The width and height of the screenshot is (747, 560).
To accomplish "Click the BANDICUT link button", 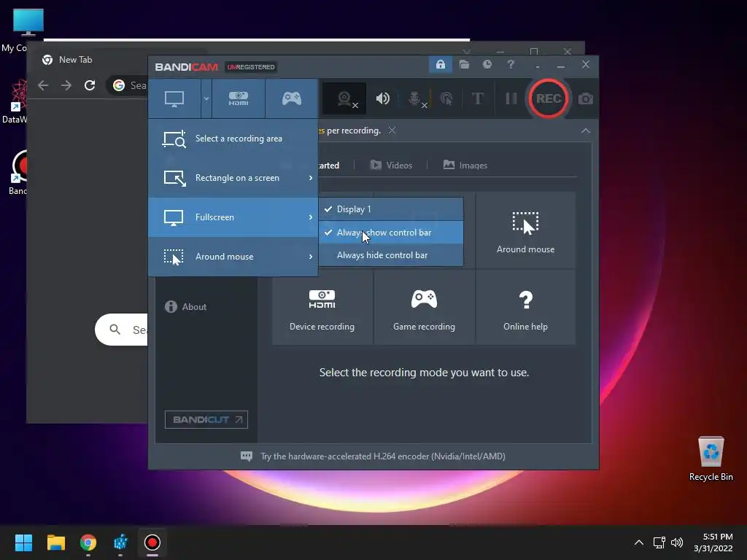I will (x=206, y=419).
